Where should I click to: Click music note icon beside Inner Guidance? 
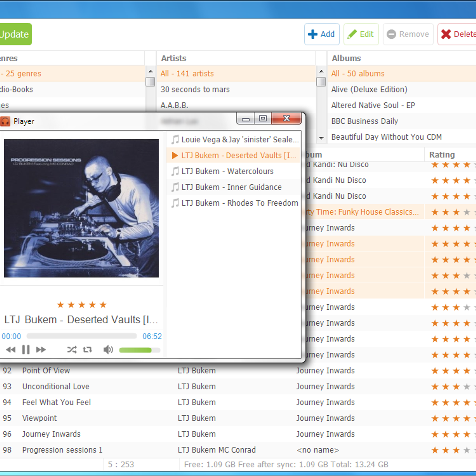[175, 187]
